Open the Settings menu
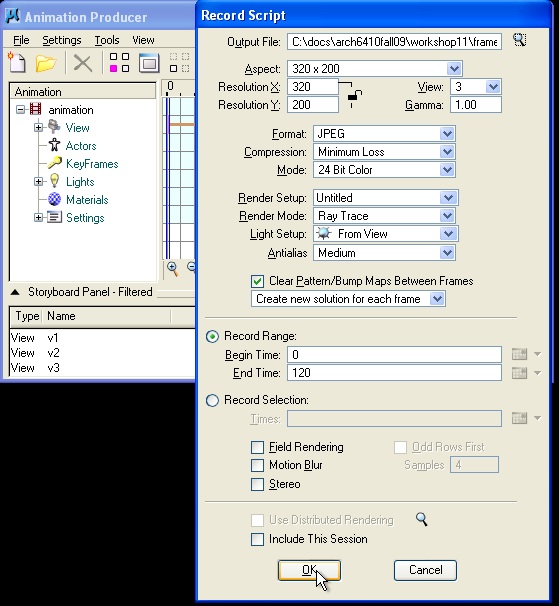 tap(62, 40)
